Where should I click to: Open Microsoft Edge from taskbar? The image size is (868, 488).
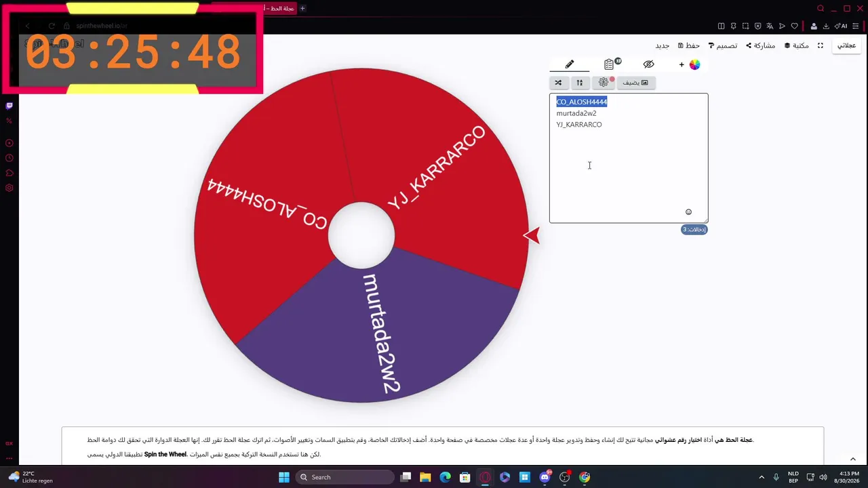(445, 477)
